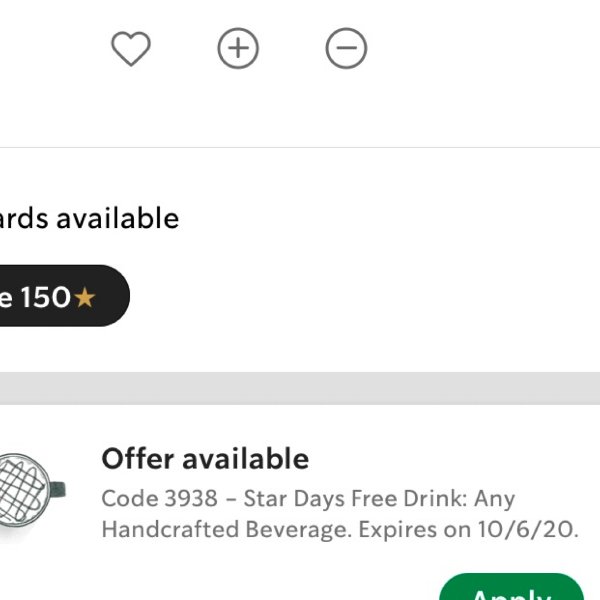Decrease quantity with the minus circle icon

[x=346, y=48]
